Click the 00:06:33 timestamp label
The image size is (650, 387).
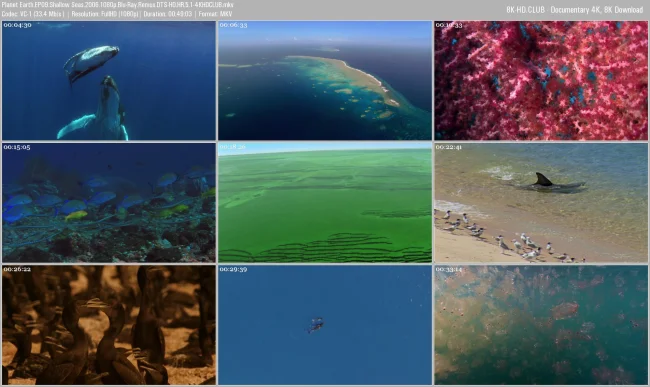tap(233, 25)
